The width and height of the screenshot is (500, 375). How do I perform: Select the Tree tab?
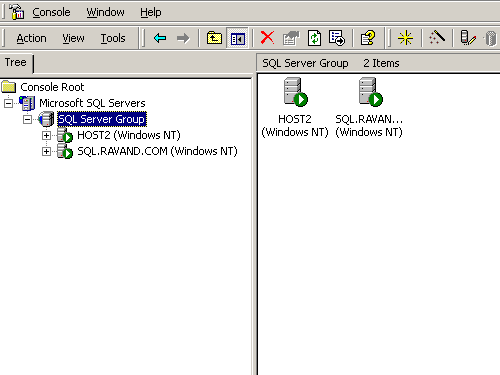click(x=16, y=62)
